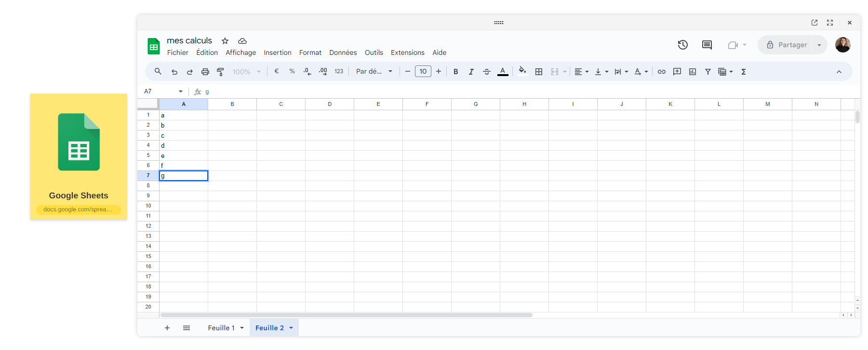Open the font family dropdown
868x350 pixels.
[x=374, y=72]
